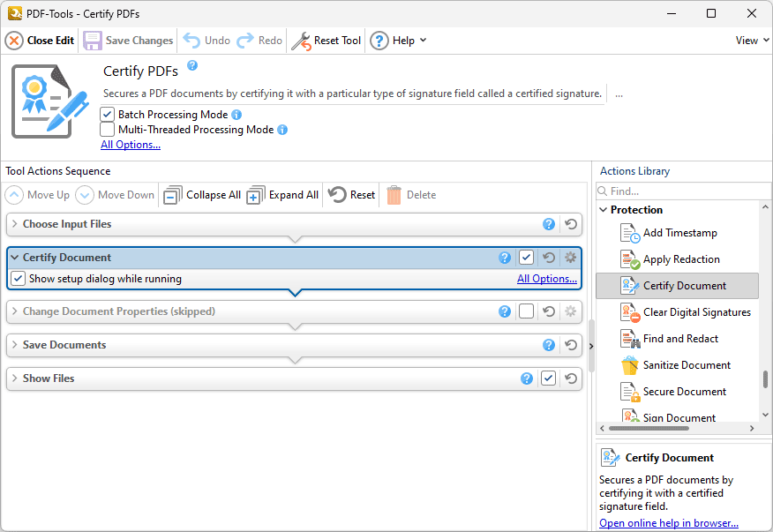Click the Move Down arrow button
The height and width of the screenshot is (532, 773).
[x=85, y=195]
